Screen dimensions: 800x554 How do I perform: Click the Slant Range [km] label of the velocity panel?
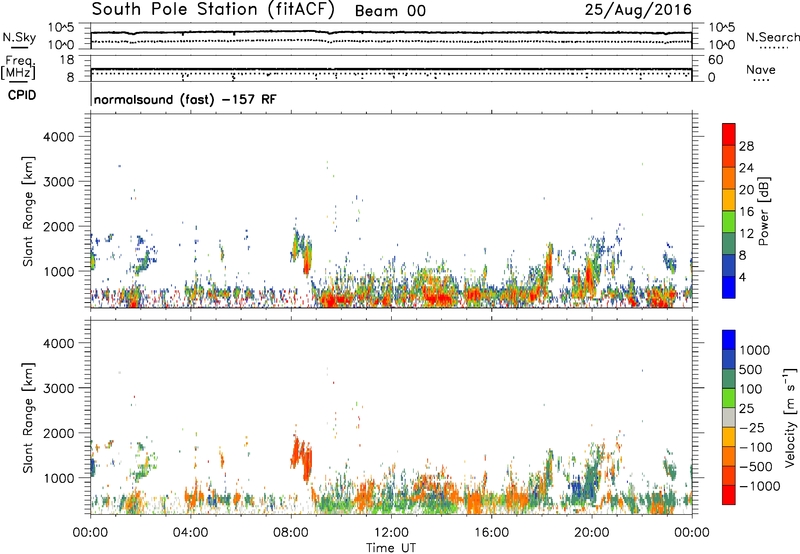(28, 418)
